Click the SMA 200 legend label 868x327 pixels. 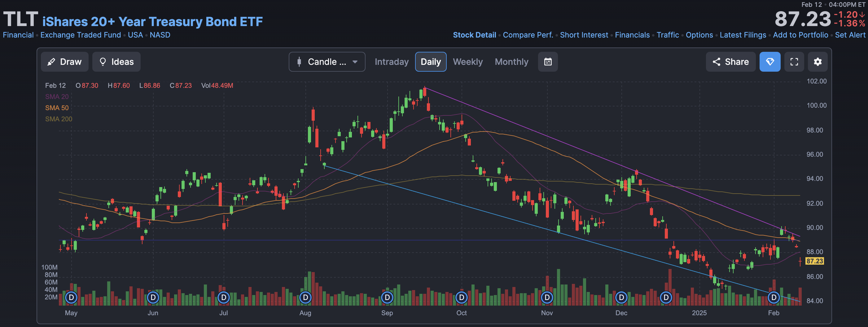[59, 119]
